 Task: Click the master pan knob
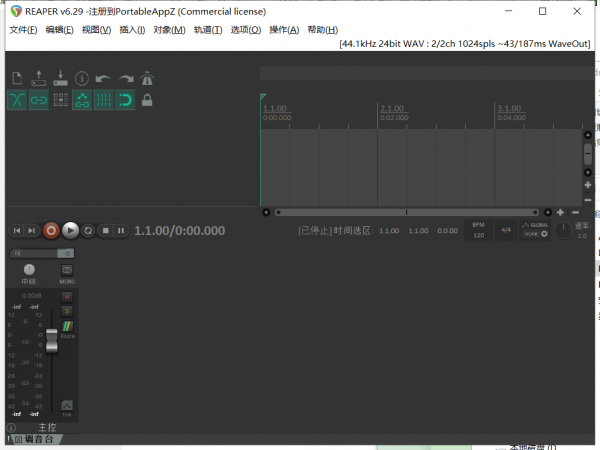point(29,269)
